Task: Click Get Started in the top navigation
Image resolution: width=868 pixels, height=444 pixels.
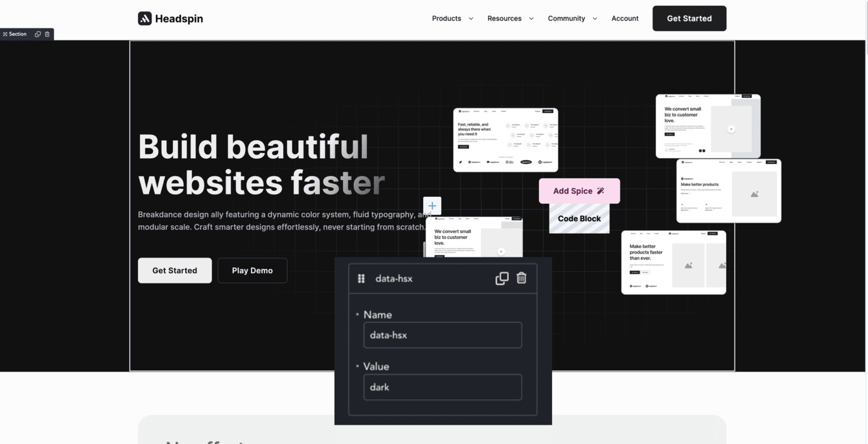Action: coord(689,19)
